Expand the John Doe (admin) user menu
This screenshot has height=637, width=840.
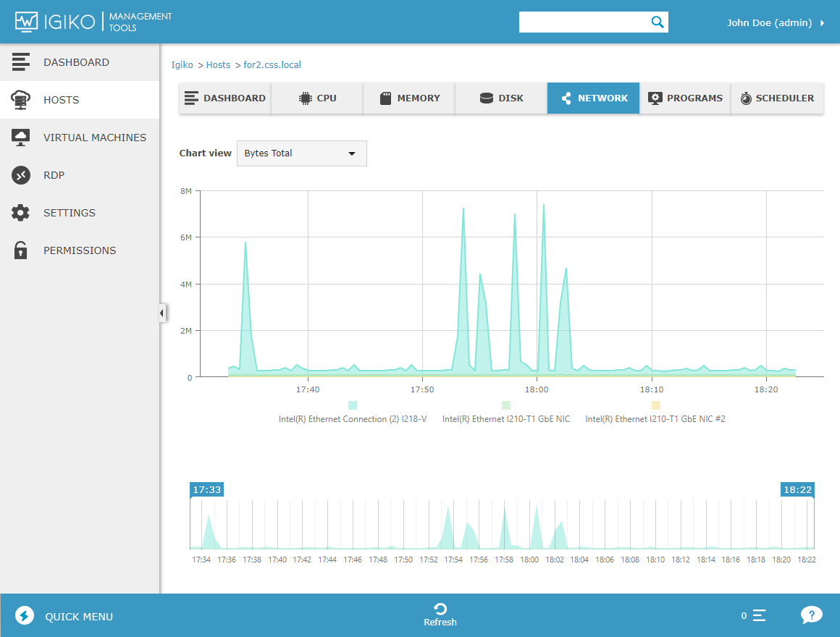pyautogui.click(x=775, y=22)
